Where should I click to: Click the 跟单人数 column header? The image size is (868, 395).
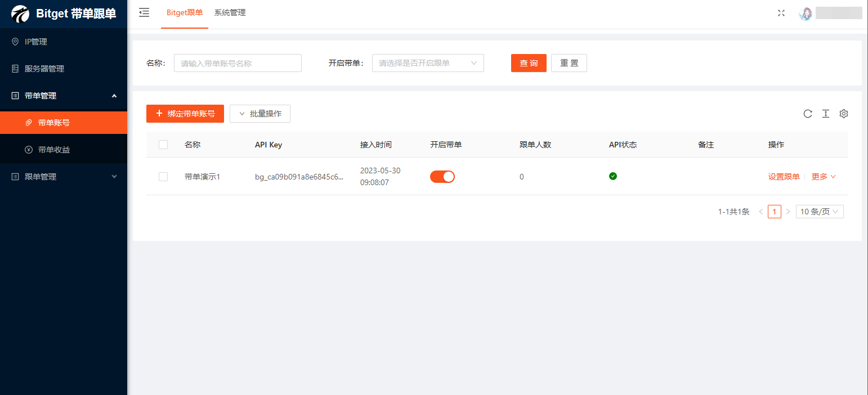(535, 145)
